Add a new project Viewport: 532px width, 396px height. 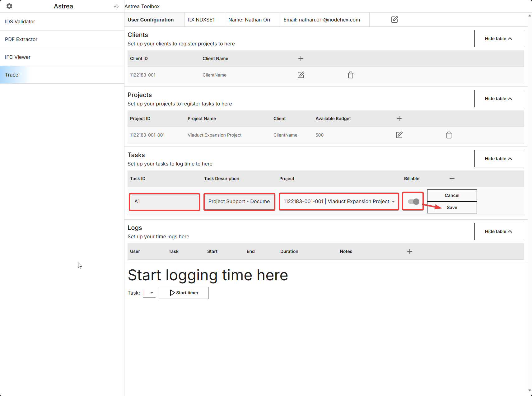coord(399,119)
